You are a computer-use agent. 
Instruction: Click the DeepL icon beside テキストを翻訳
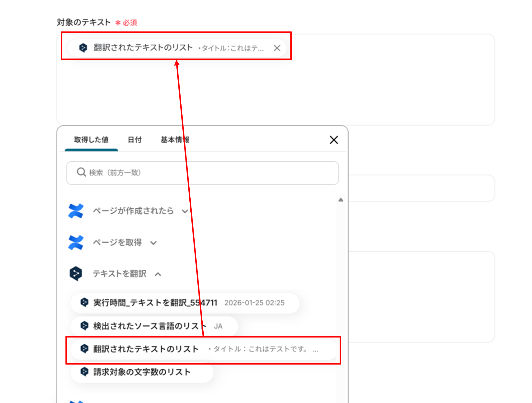[x=76, y=274]
